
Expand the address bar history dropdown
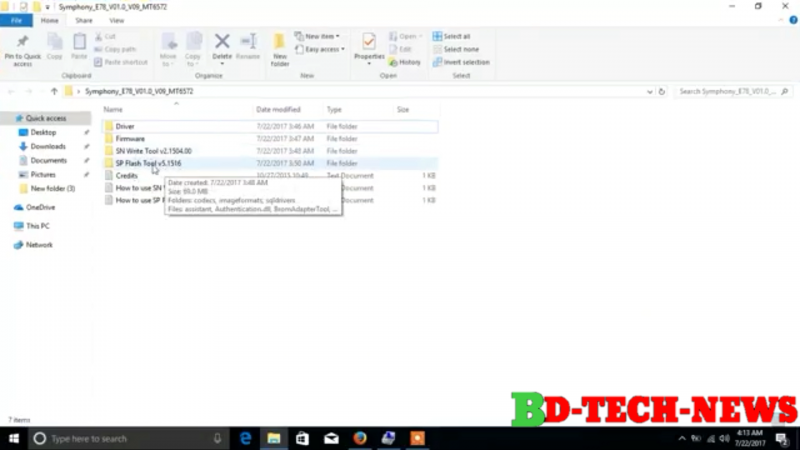click(x=649, y=91)
